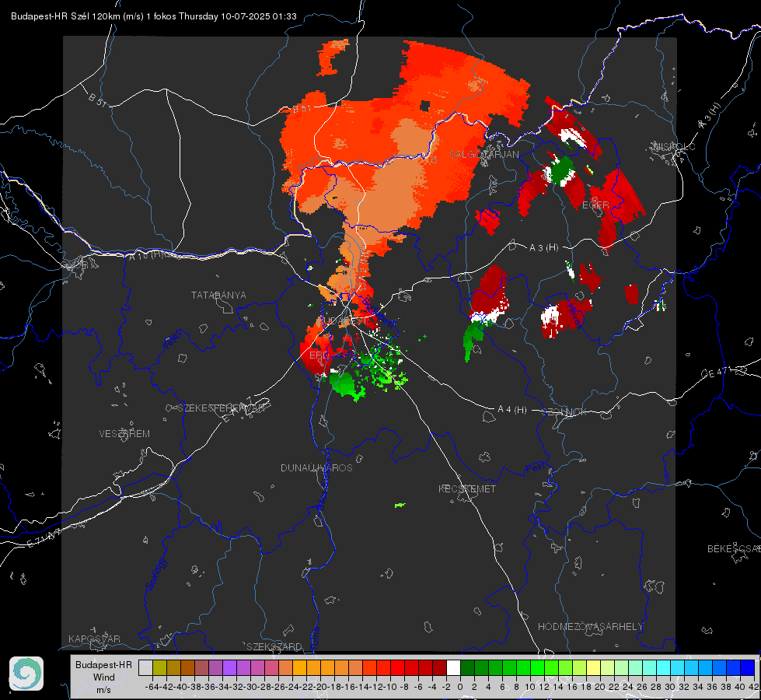Pick the light gray swatch left of -64
This screenshot has height=700, width=761.
click(x=145, y=668)
